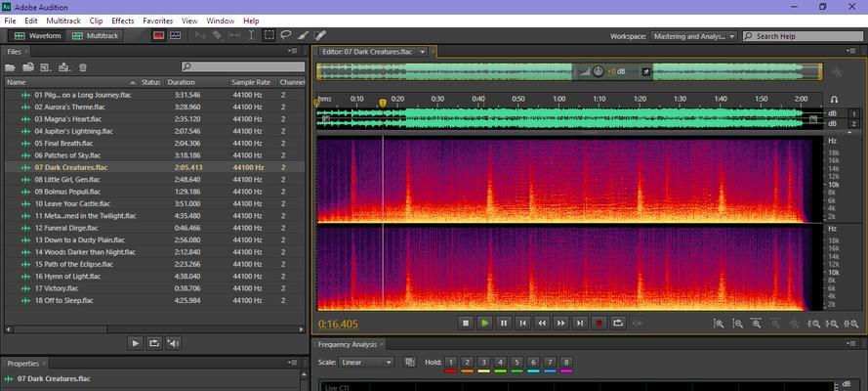Select the Marquee Selection tool
Image resolution: width=868 pixels, height=391 pixels.
tap(269, 35)
